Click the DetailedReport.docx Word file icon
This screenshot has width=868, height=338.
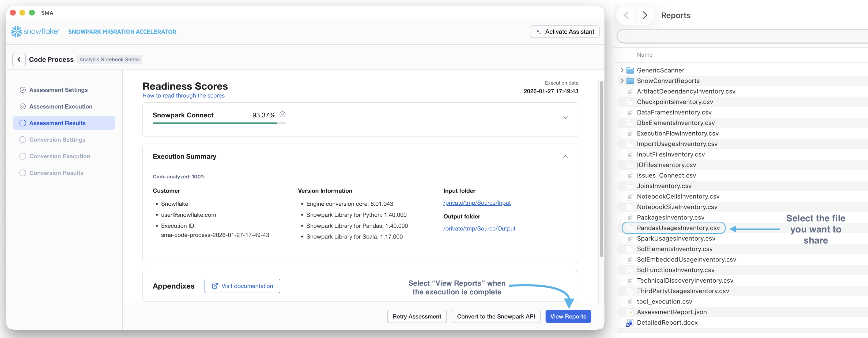tap(629, 323)
